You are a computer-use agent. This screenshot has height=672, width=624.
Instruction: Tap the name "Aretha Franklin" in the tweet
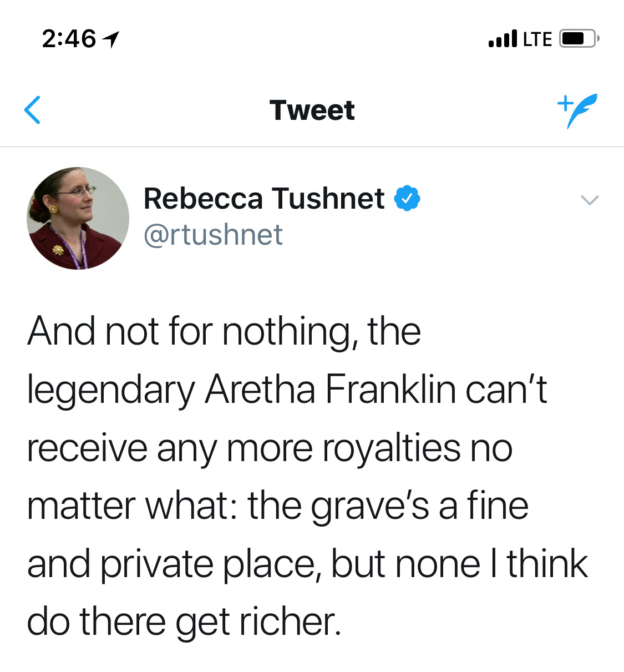(x=331, y=390)
